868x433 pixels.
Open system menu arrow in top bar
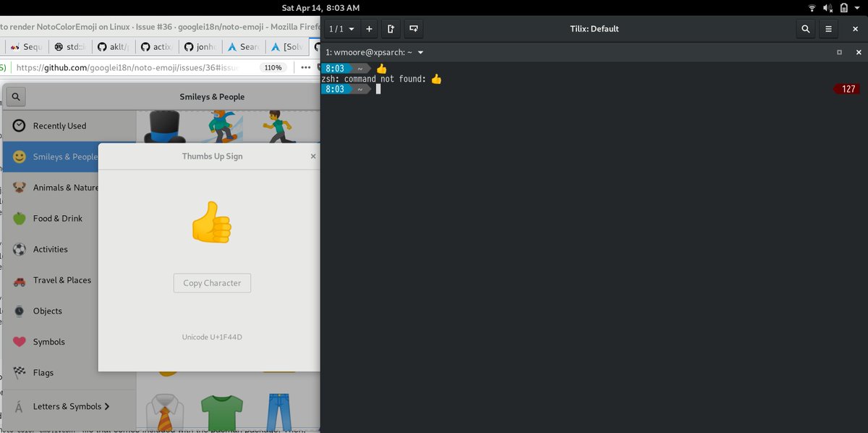coord(856,8)
